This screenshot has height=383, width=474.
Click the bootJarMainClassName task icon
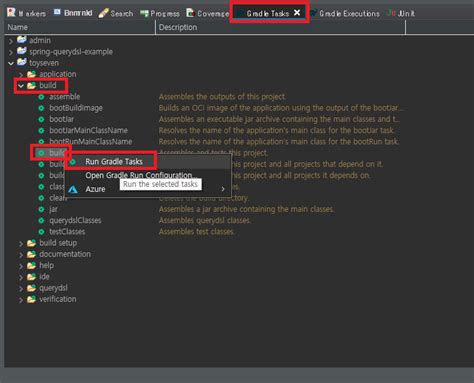point(41,131)
